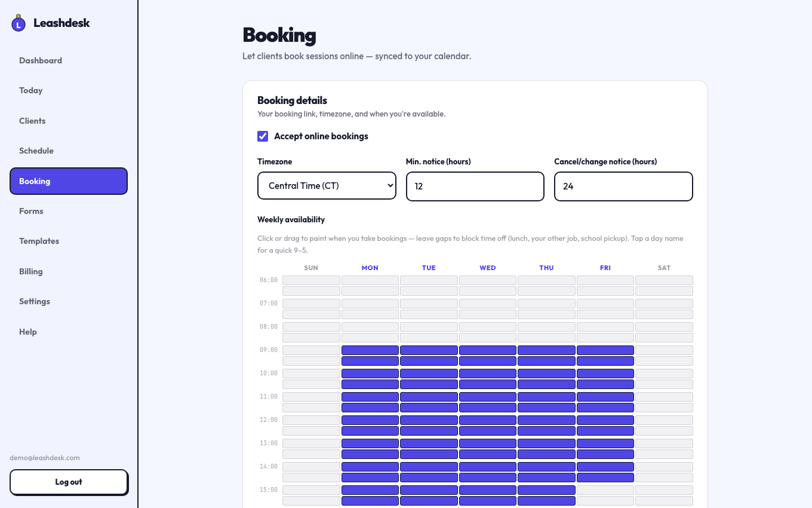Screen dimensions: 812x508
Task: Click the 12:00 time label
Action: pos(269,420)
